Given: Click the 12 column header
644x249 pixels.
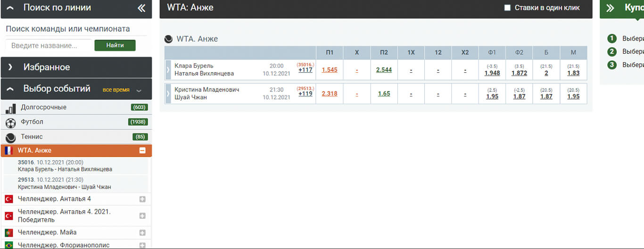Looking at the screenshot, I should tap(438, 52).
